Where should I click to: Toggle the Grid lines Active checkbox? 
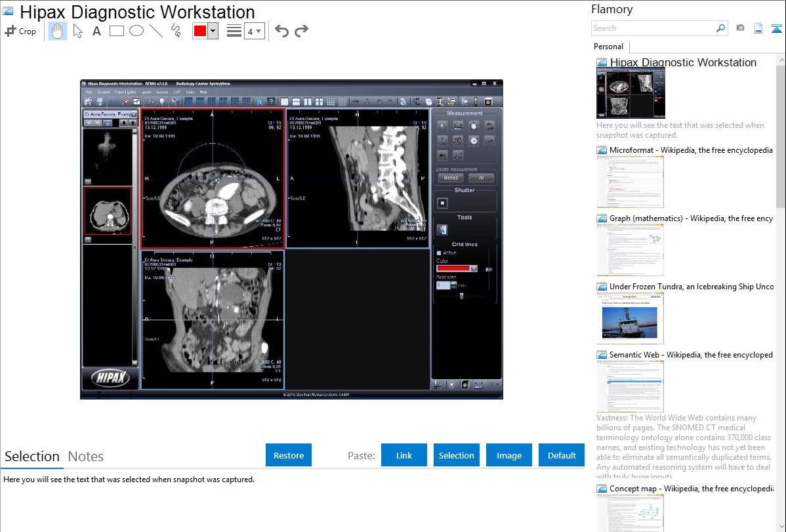click(x=439, y=253)
